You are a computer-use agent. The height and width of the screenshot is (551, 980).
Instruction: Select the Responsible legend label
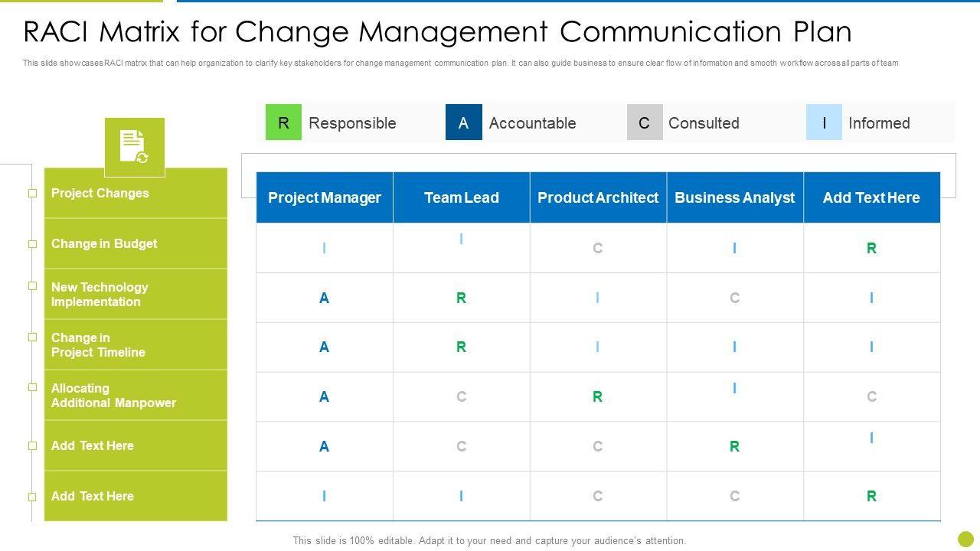(x=352, y=123)
